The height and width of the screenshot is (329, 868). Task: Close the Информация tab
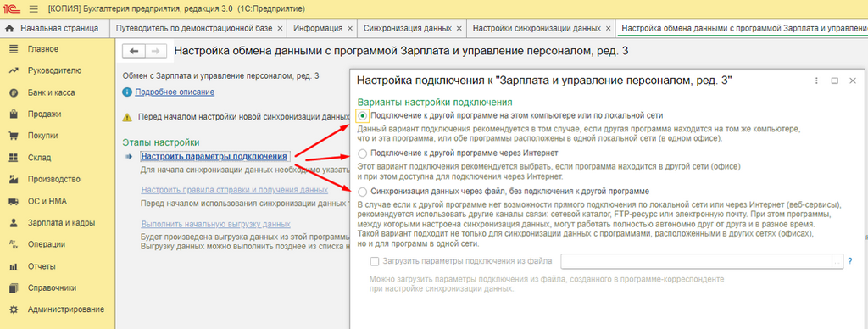click(350, 28)
